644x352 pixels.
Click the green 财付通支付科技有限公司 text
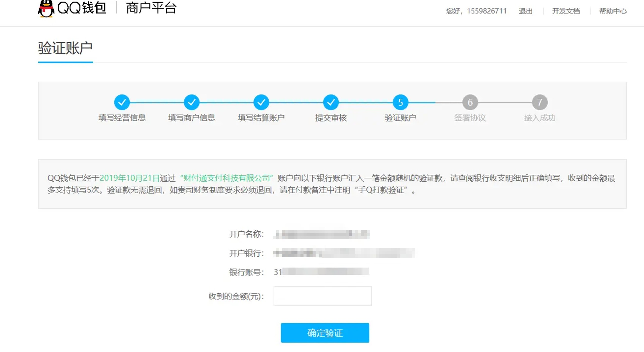click(x=227, y=178)
